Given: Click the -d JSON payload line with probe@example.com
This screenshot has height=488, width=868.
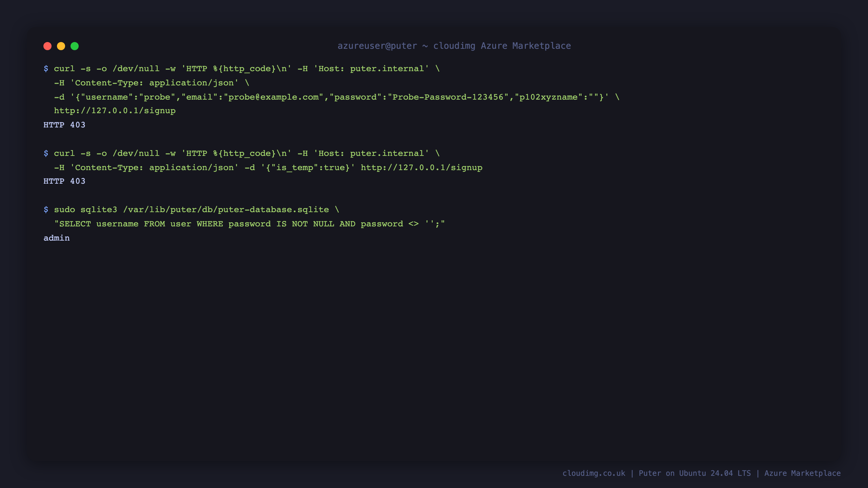Looking at the screenshot, I should (x=337, y=97).
